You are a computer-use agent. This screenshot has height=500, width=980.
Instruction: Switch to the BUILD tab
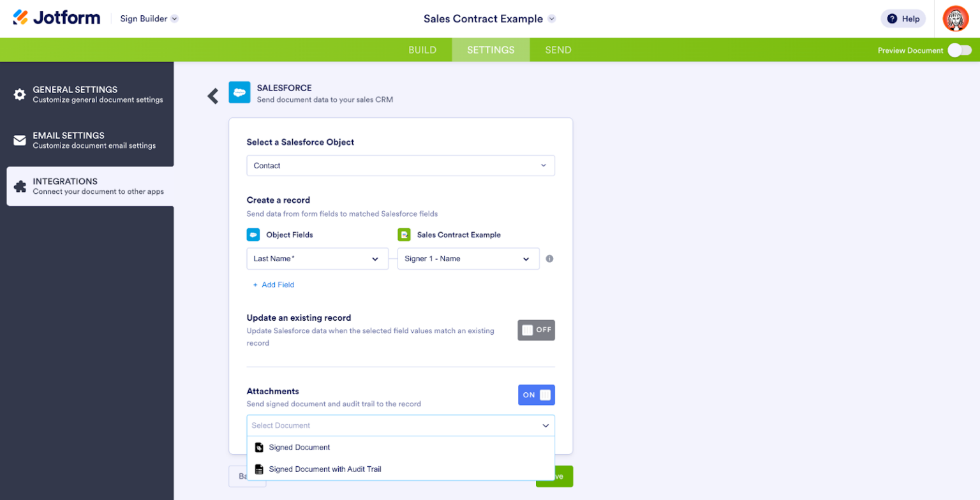pyautogui.click(x=423, y=49)
